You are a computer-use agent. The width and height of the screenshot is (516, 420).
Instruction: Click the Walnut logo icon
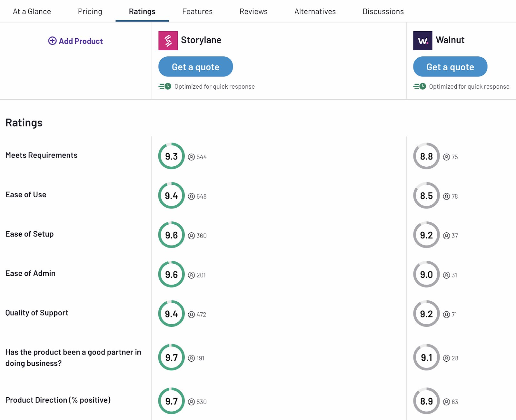pyautogui.click(x=423, y=41)
